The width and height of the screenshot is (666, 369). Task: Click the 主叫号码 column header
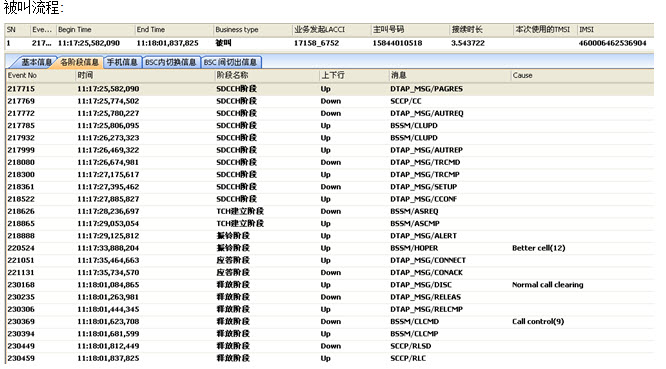tap(410, 30)
